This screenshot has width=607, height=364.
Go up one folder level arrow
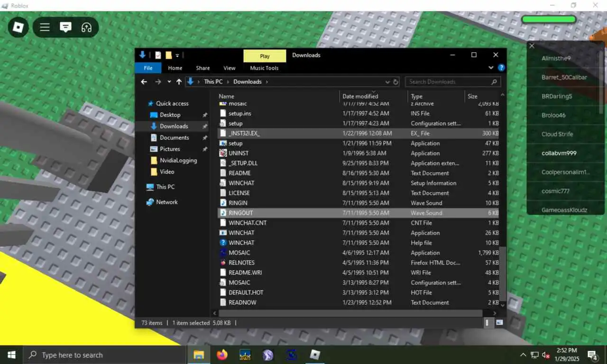pyautogui.click(x=179, y=82)
